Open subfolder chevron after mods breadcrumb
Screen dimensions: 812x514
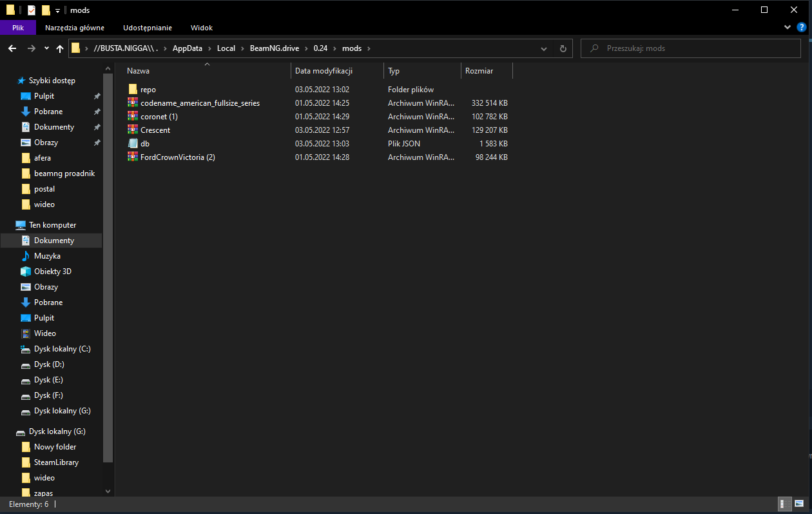[368, 48]
